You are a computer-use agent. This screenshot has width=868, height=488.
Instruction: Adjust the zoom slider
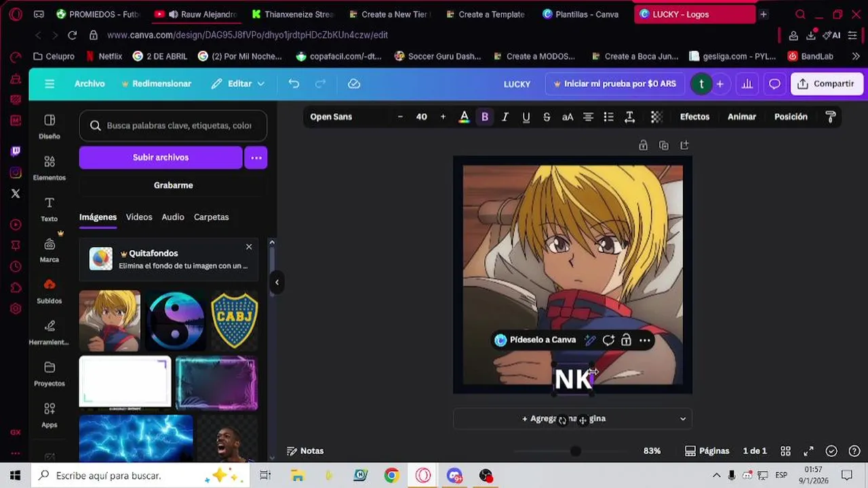click(575, 451)
